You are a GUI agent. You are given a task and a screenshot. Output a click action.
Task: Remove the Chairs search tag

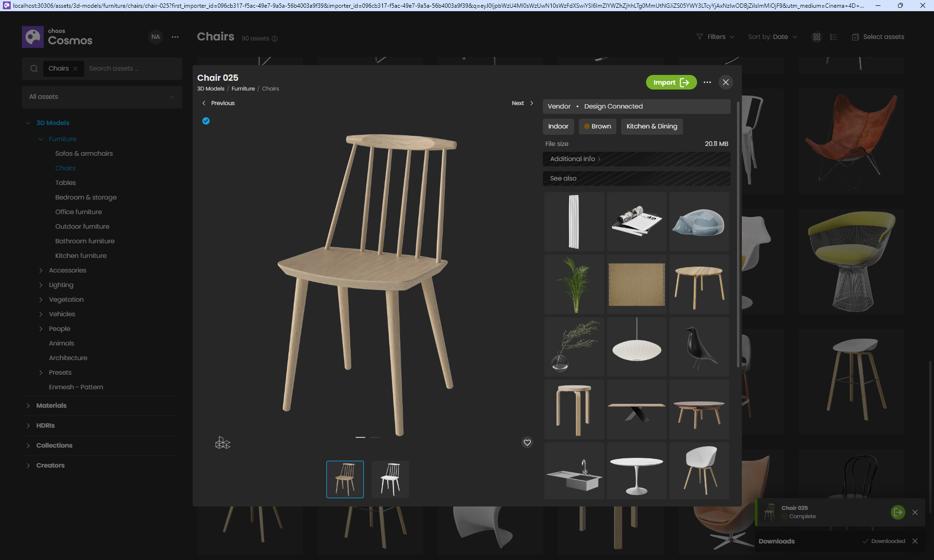[75, 69]
